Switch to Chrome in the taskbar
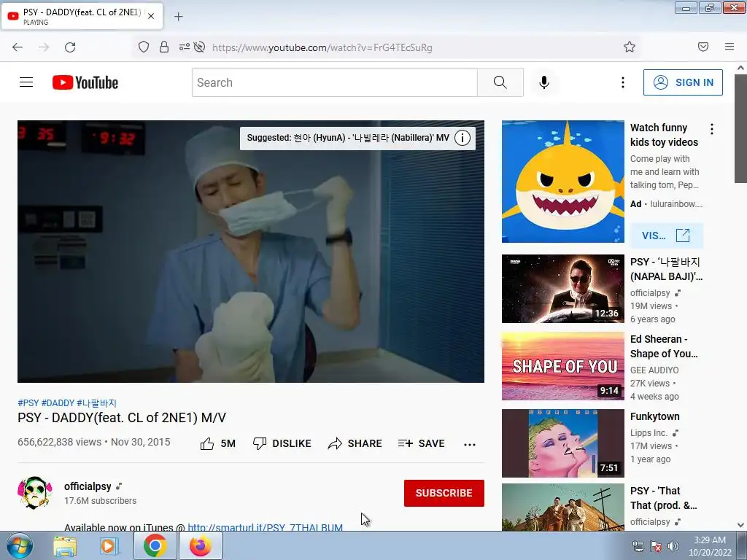Viewport: 747px width, 560px height. [x=155, y=545]
